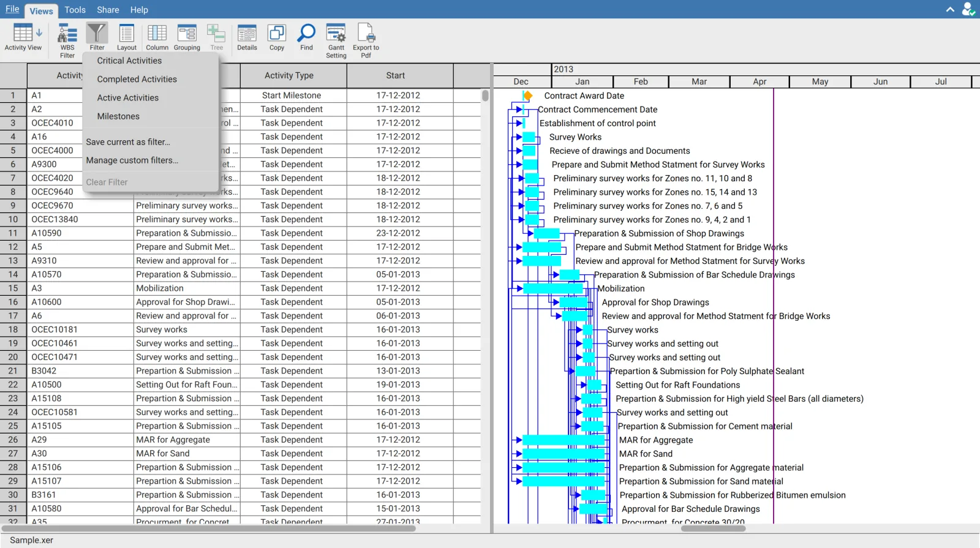Open the Help tab
Screen dimensions: 980x548
coord(139,10)
